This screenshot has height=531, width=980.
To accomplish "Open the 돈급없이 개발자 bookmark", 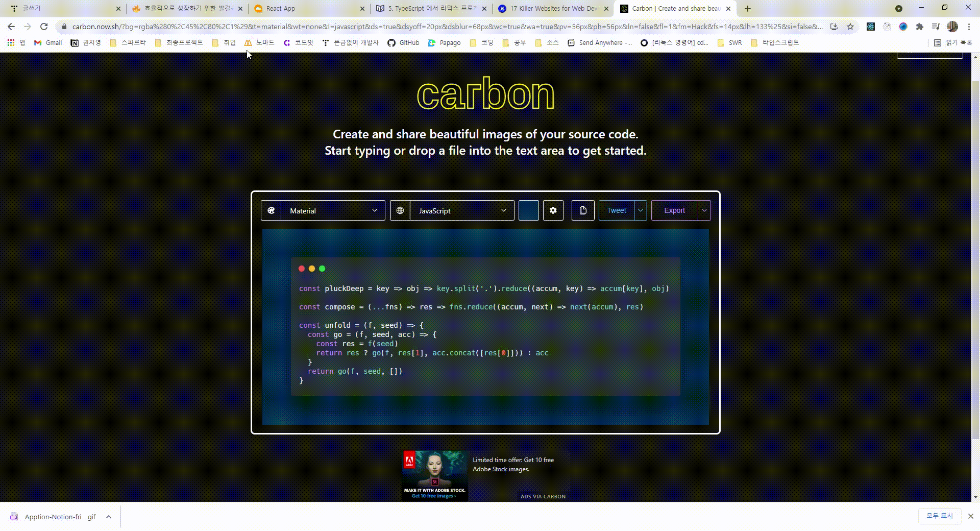I will 351,43.
